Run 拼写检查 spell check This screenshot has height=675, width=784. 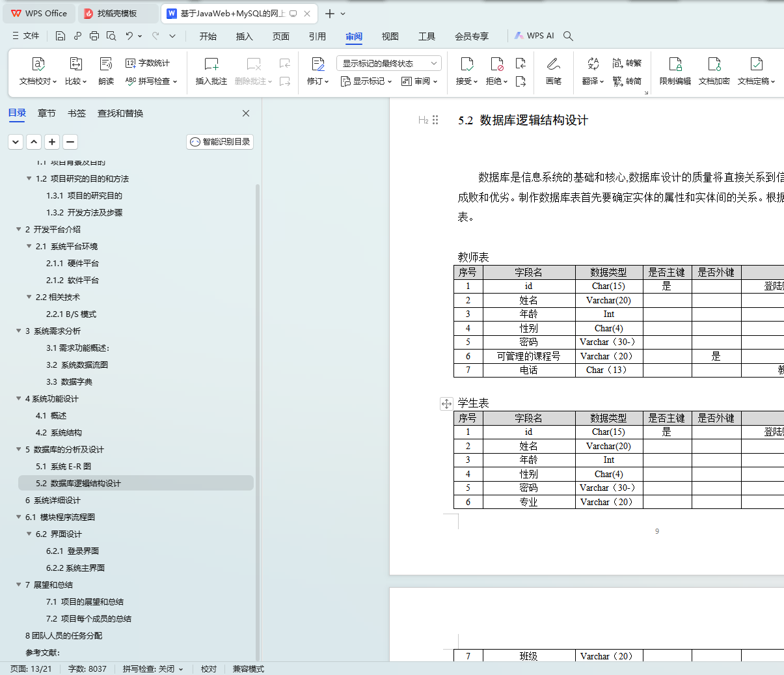(x=151, y=81)
